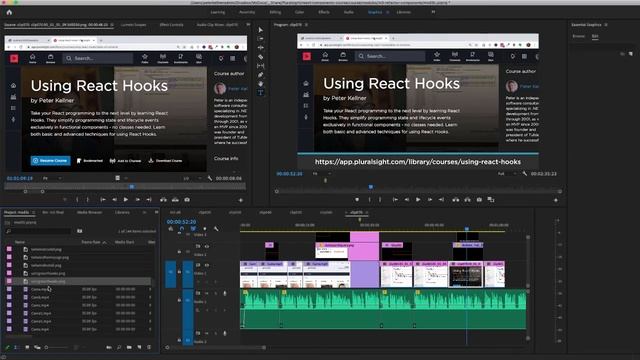This screenshot has width=640, height=360.
Task: Click New Item in the Project panel
Action: tap(139, 347)
